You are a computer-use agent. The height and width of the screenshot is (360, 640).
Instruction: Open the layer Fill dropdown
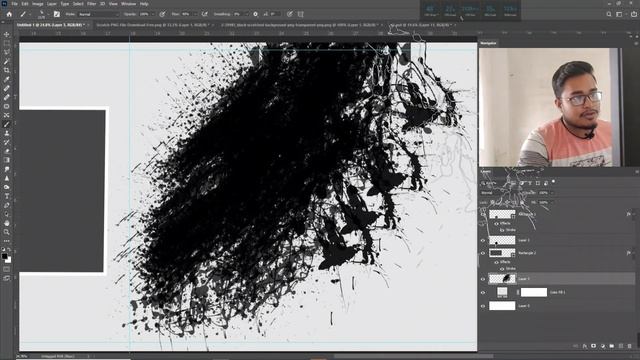pos(551,202)
